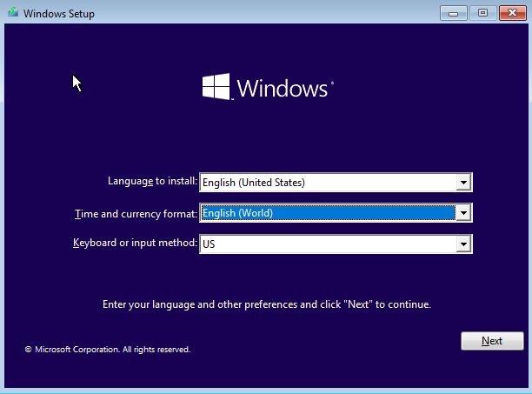Open the Language to install dropdown arrow
This screenshot has width=532, height=394.
click(463, 183)
